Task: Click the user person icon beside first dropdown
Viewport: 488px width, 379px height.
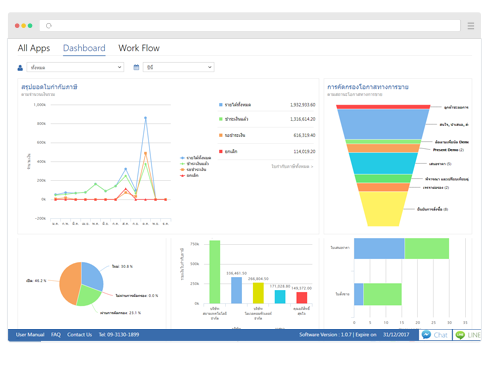Action: pyautogui.click(x=20, y=68)
